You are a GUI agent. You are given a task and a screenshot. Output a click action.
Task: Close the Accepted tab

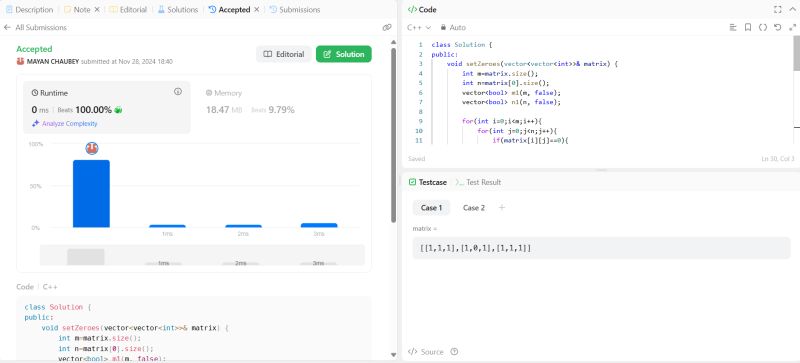pyautogui.click(x=257, y=10)
